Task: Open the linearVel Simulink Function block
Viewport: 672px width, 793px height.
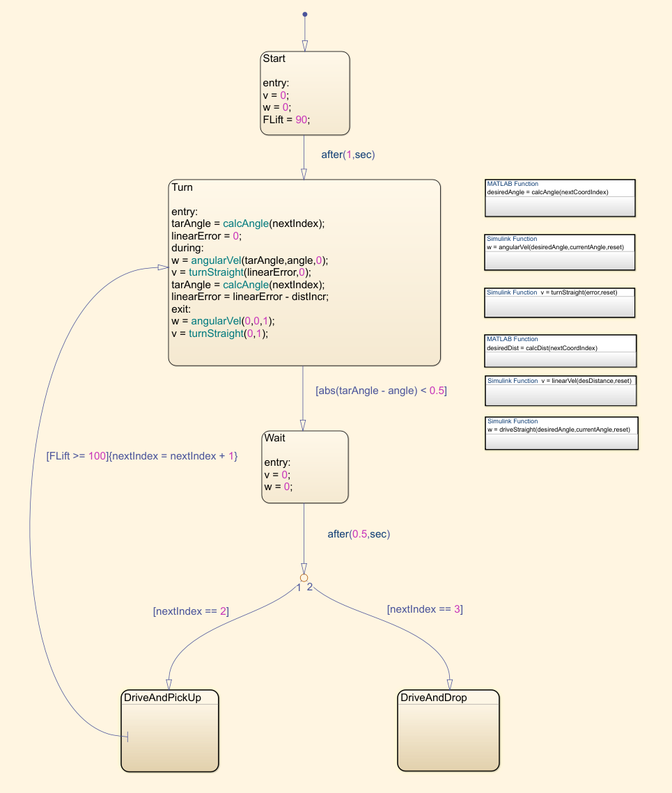Action: 560,391
